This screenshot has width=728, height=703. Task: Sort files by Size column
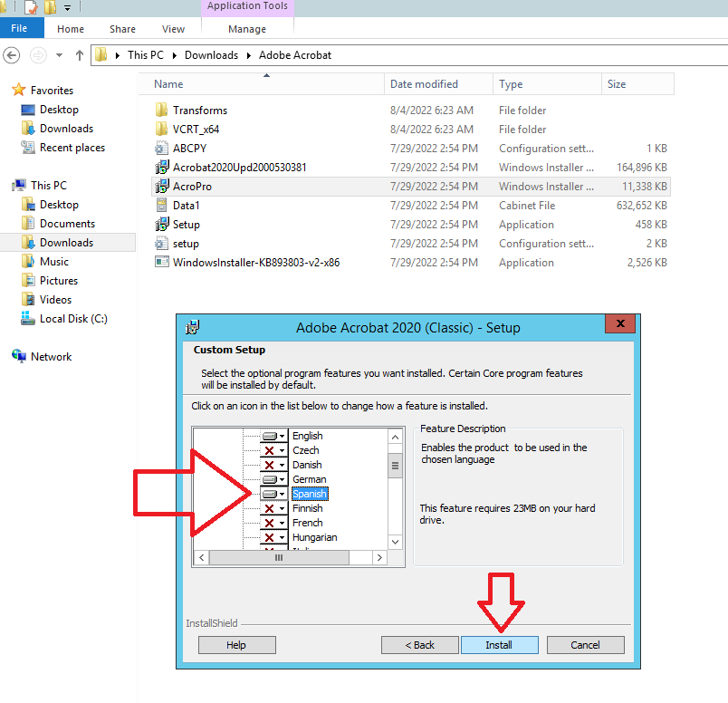637,84
